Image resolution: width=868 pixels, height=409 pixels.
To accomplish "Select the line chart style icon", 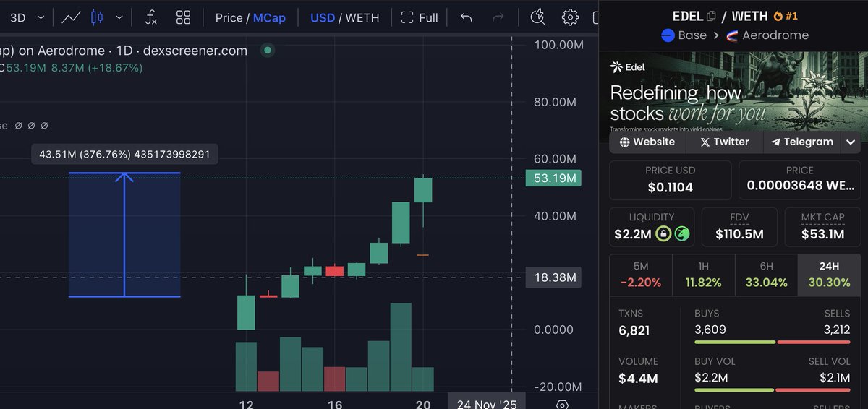I will [71, 17].
